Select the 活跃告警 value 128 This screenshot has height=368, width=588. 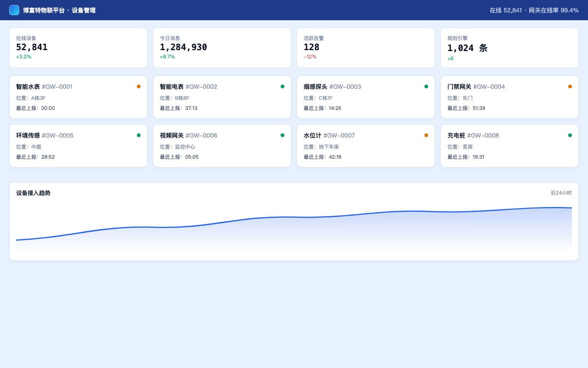pos(311,47)
